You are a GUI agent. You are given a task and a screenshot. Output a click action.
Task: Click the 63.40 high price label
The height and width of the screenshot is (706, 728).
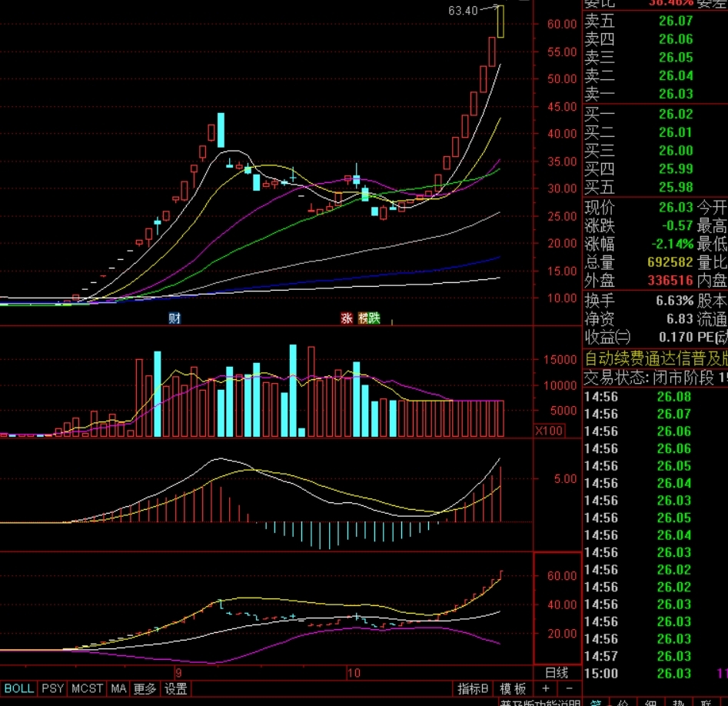463,11
